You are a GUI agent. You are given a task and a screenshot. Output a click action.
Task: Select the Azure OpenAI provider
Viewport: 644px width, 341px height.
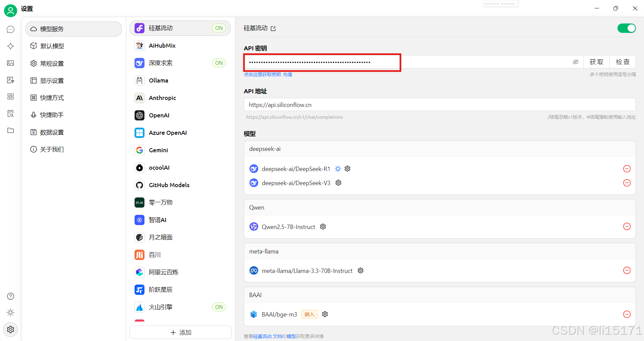pyautogui.click(x=180, y=133)
